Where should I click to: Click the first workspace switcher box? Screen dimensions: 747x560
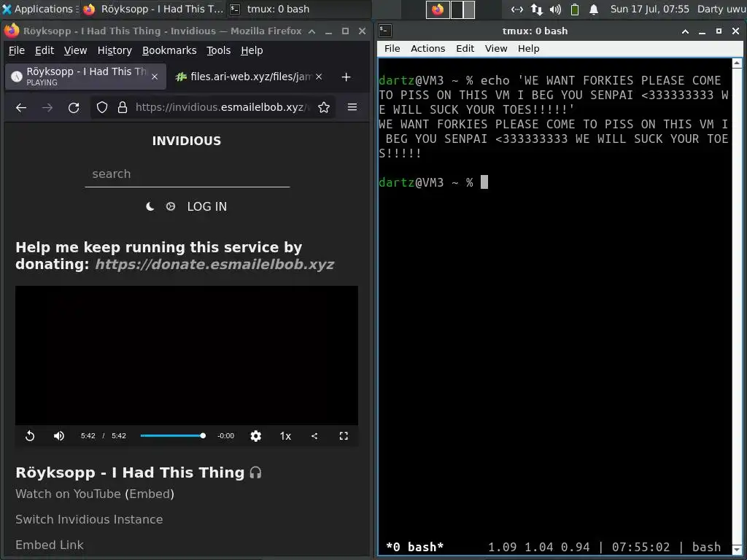coord(438,9)
